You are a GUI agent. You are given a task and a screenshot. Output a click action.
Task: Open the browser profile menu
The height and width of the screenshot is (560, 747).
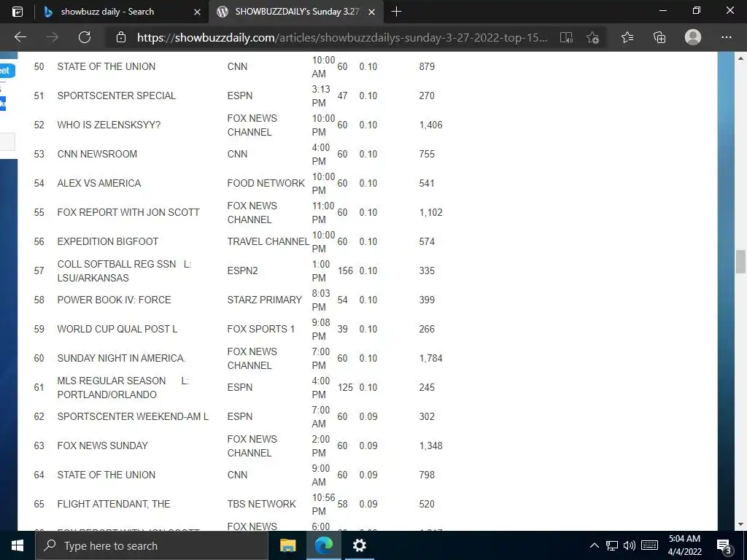[x=693, y=37]
